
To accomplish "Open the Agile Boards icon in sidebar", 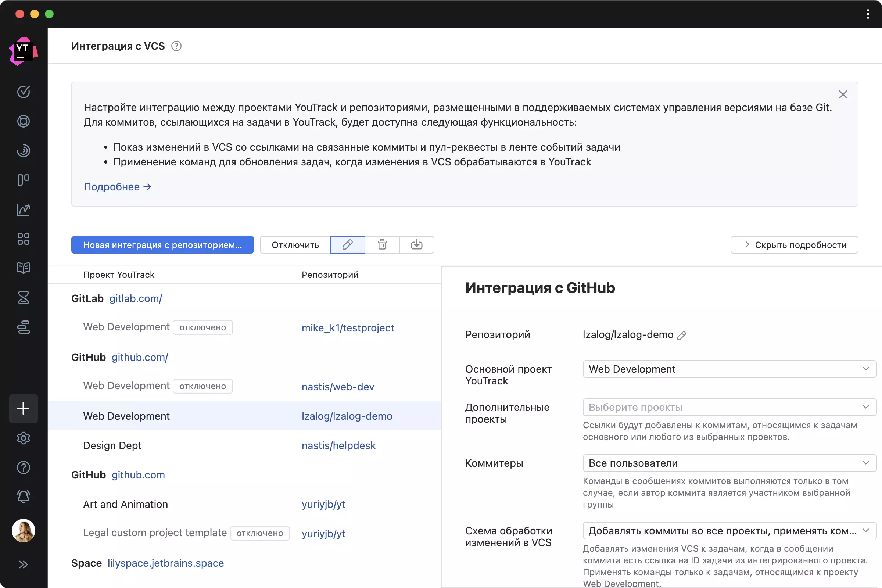I will (24, 180).
